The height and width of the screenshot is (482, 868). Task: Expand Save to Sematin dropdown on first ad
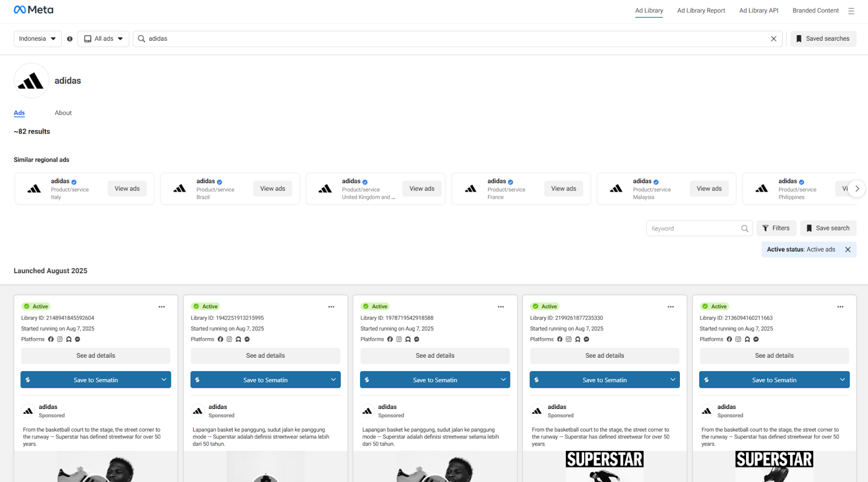[x=163, y=380]
